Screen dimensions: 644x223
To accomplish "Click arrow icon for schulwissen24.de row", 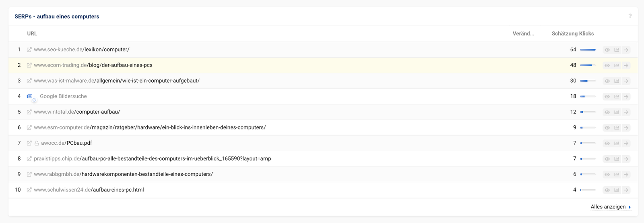I will (x=626, y=190).
